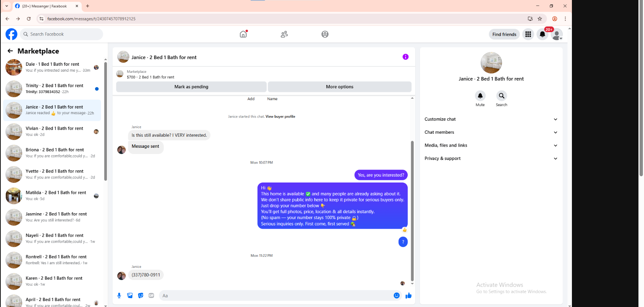The width and height of the screenshot is (644, 307).
Task: Go forward in browser history
Action: pos(18,18)
